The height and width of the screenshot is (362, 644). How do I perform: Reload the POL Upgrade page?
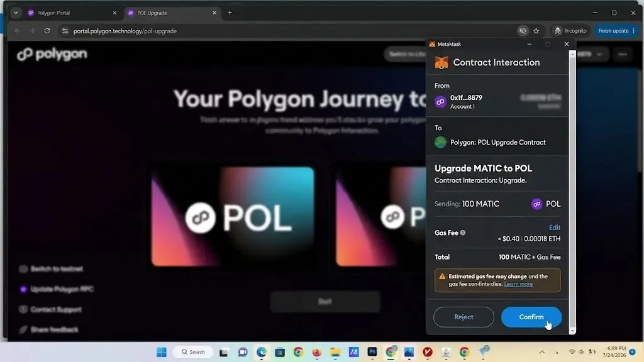47,31
